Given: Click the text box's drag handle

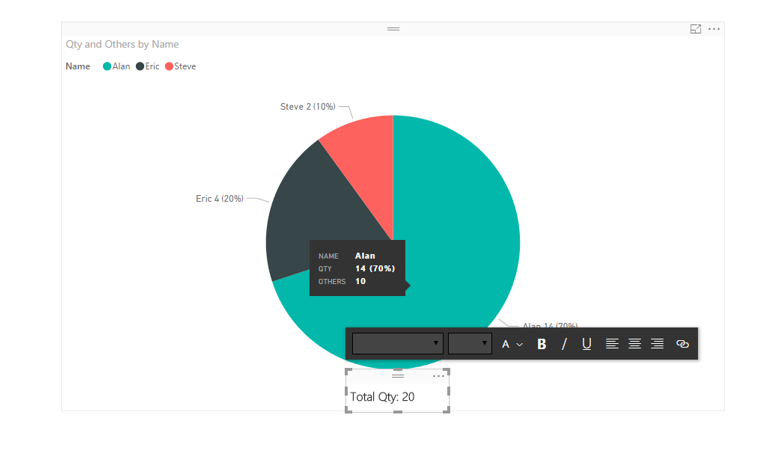Looking at the screenshot, I should point(397,376).
